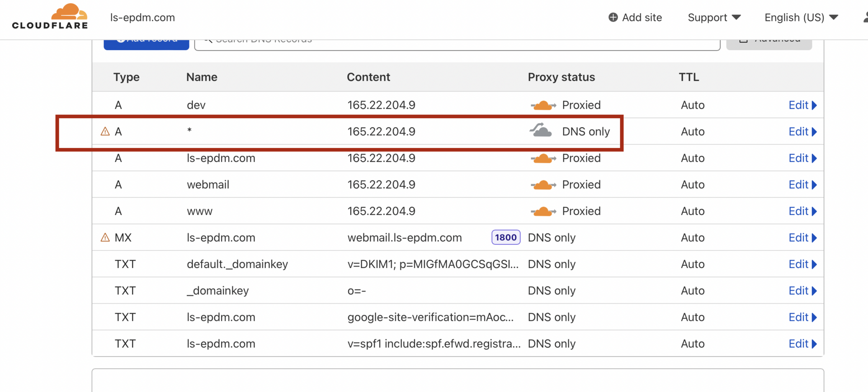
Task: Edit the wildcard * A record
Action: (802, 131)
